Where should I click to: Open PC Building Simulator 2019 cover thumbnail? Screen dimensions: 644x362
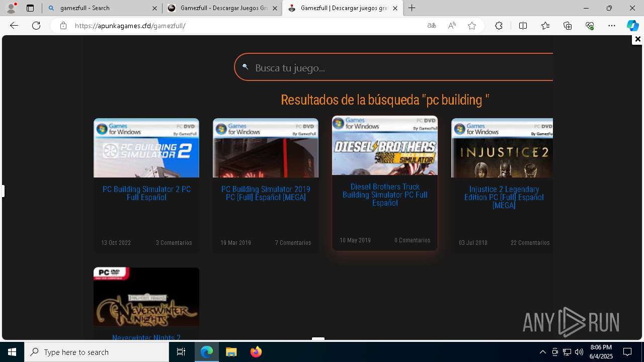(266, 148)
